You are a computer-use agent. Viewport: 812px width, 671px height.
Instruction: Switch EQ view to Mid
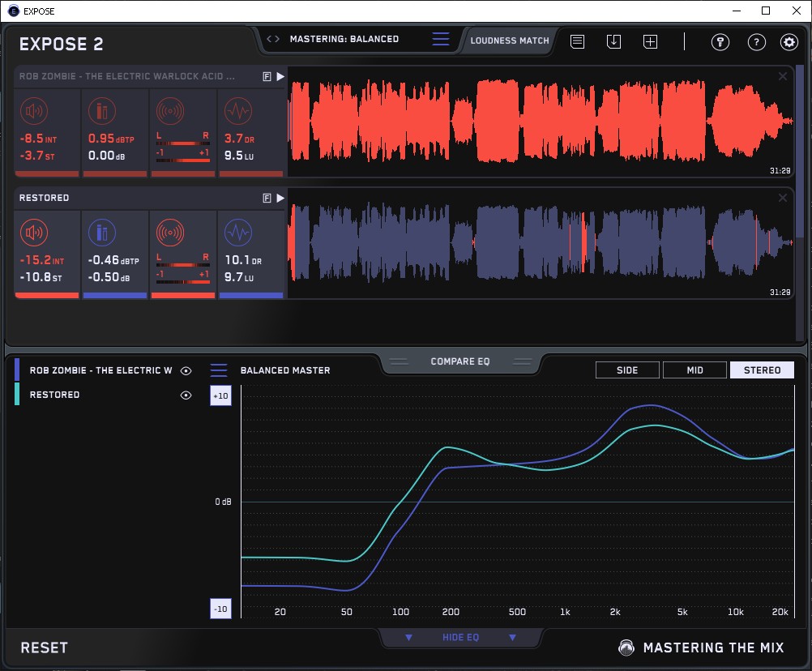(694, 370)
